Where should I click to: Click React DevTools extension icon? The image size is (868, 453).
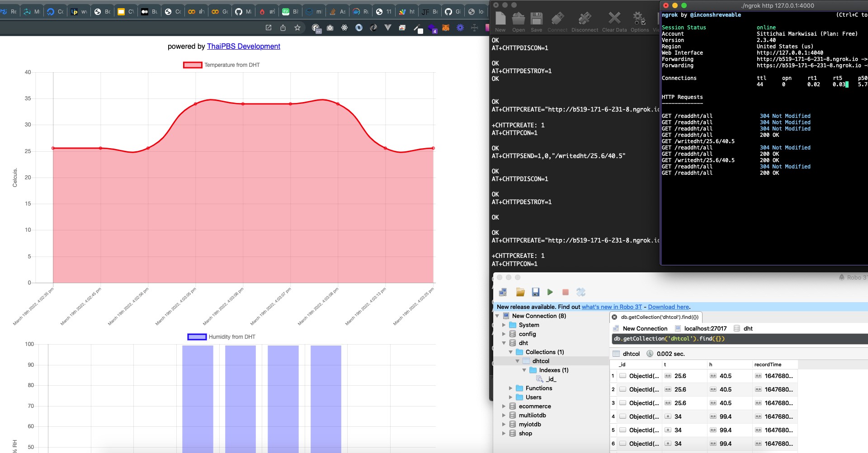(x=344, y=28)
